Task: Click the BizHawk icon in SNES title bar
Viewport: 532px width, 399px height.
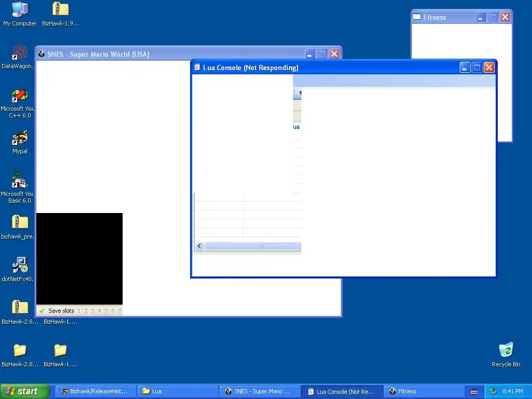Action: coord(42,54)
